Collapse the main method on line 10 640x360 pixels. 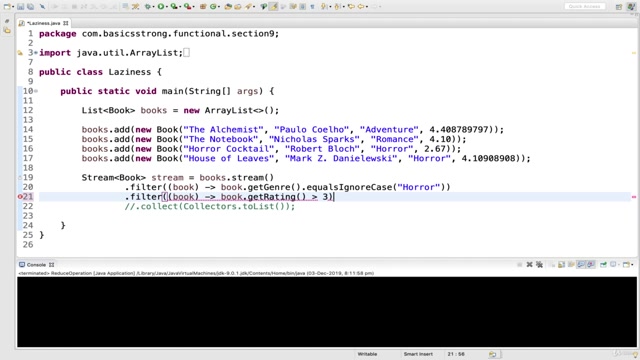pyautogui.click(x=36, y=91)
